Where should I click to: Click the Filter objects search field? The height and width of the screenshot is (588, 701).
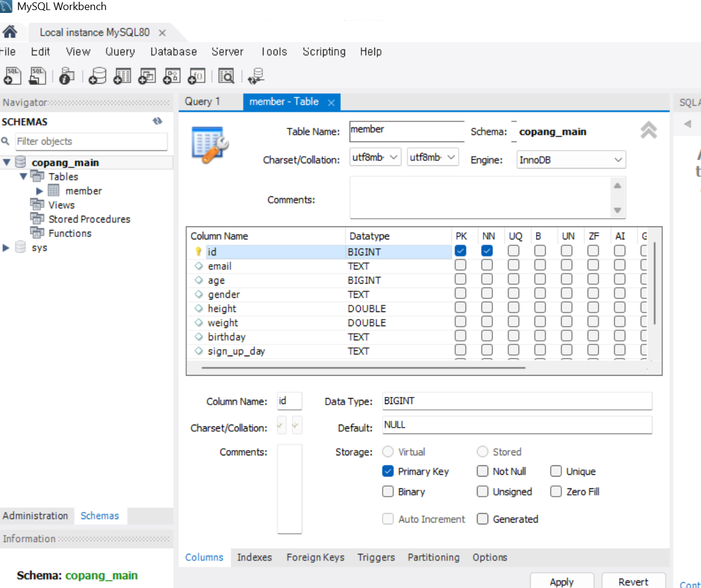(91, 142)
